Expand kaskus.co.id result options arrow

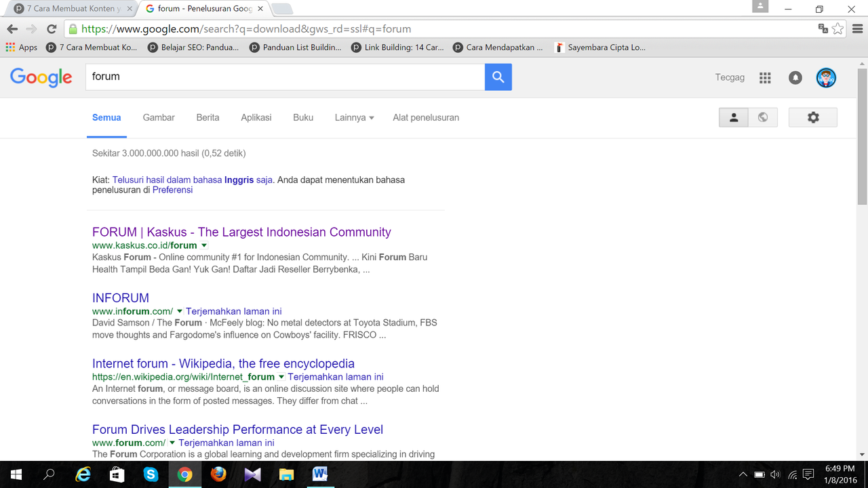(x=204, y=245)
